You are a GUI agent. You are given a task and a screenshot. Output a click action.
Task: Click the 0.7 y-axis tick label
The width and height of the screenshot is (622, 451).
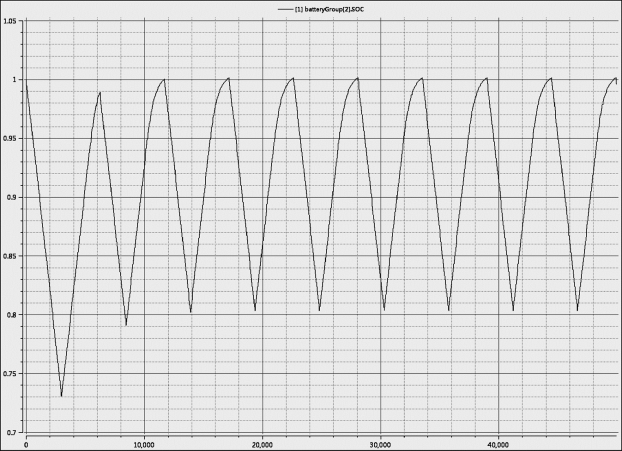tap(12, 432)
